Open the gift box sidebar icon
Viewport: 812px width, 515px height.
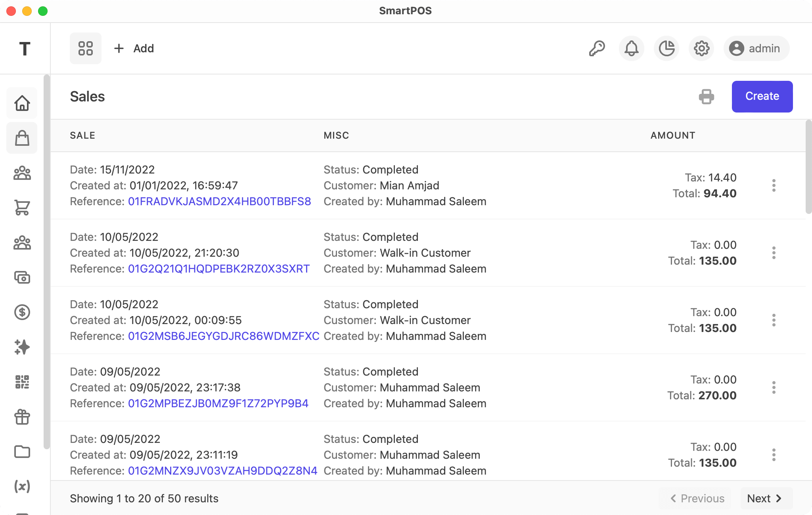(22, 417)
